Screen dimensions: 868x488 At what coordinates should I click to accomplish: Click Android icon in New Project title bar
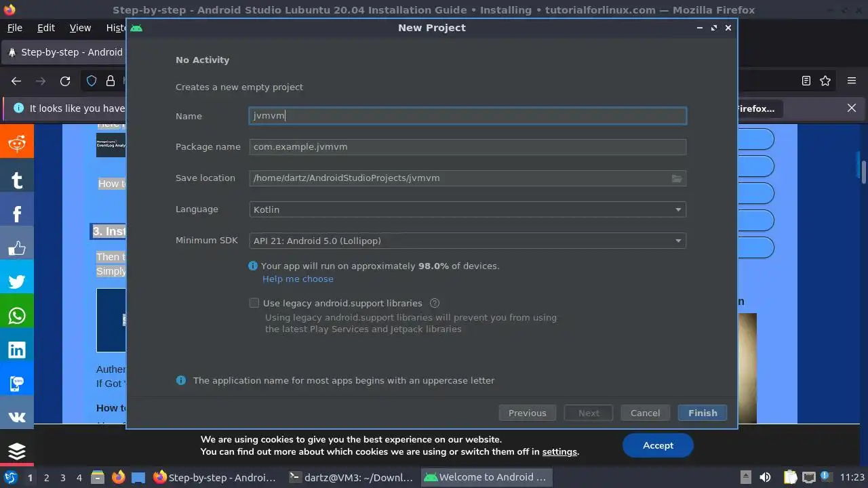(x=136, y=28)
